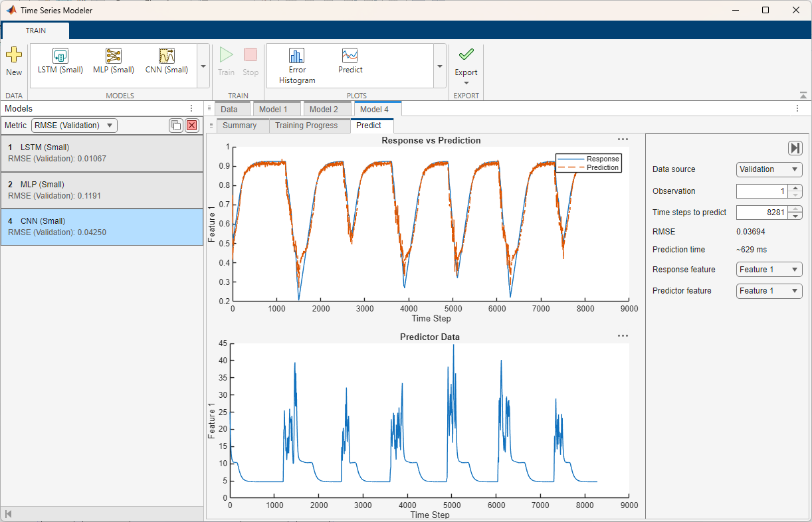Collapse the prediction options panel

[795, 148]
